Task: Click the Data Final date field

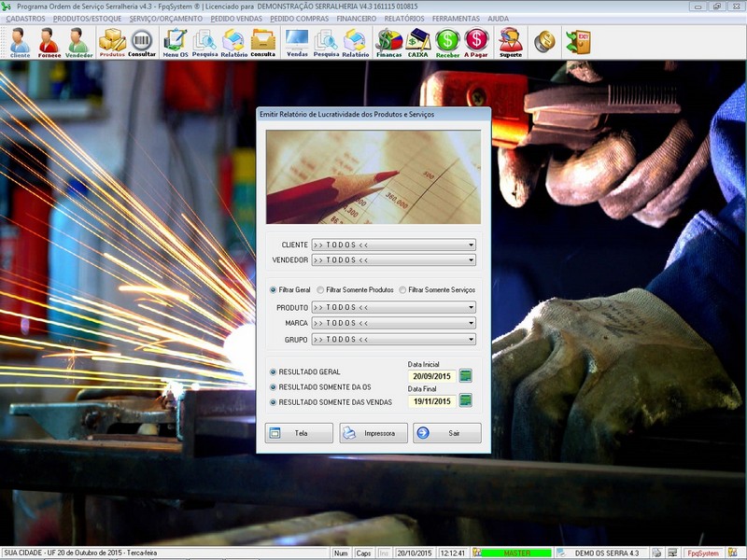Action: click(430, 401)
